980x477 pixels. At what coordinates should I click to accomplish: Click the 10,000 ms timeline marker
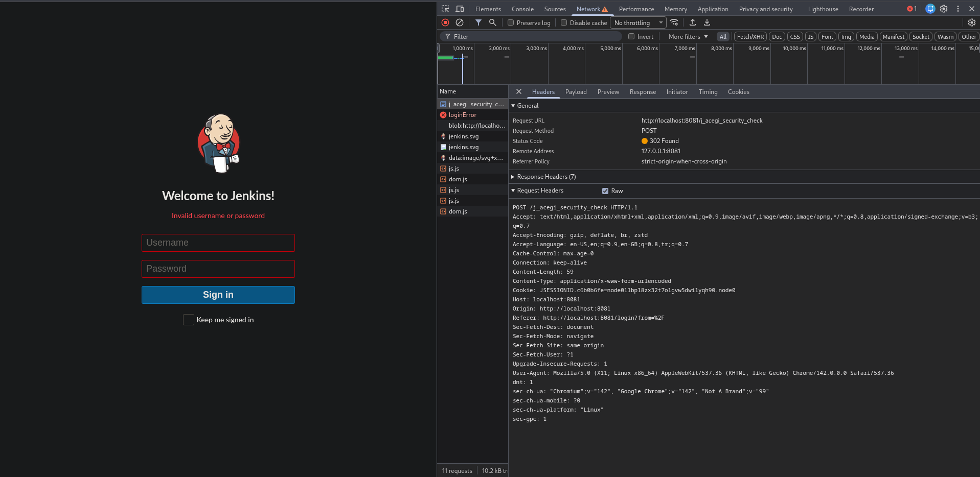(x=794, y=49)
